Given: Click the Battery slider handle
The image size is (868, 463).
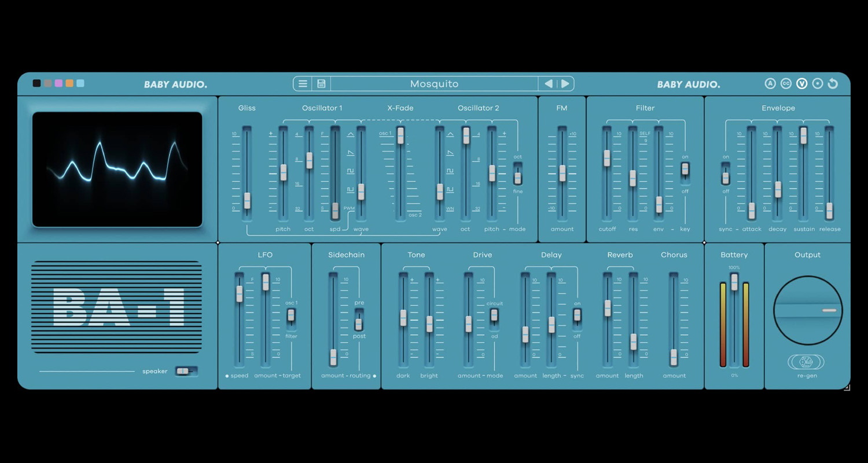Looking at the screenshot, I should click(x=734, y=282).
